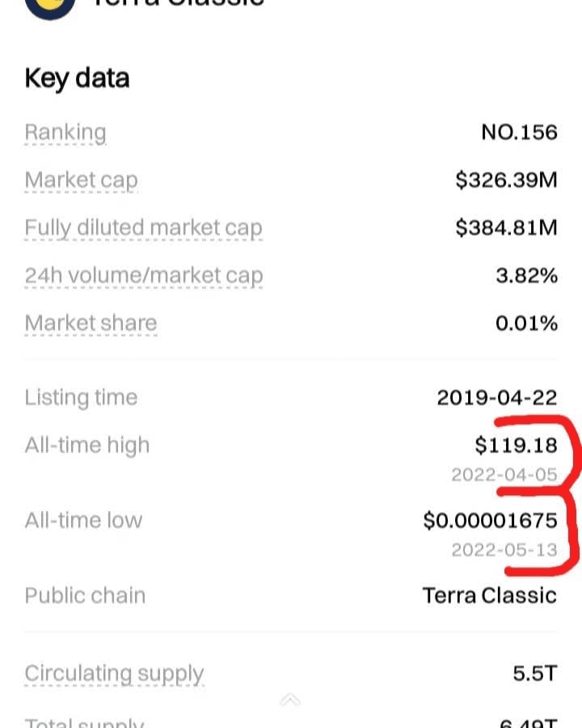The image size is (582, 728).
Task: Tap the Circulating supply label
Action: click(114, 673)
